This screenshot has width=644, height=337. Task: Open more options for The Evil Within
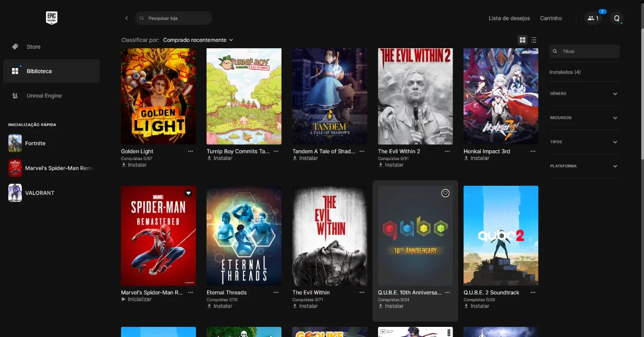(x=362, y=292)
